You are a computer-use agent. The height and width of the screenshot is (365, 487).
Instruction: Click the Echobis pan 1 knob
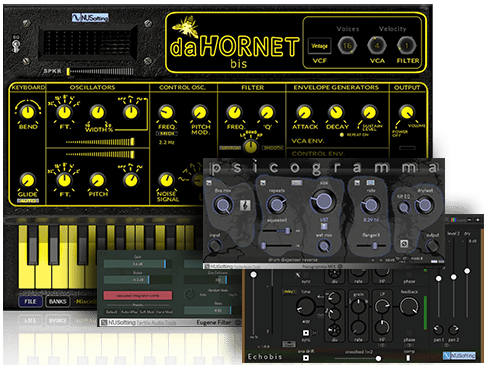coord(438,330)
